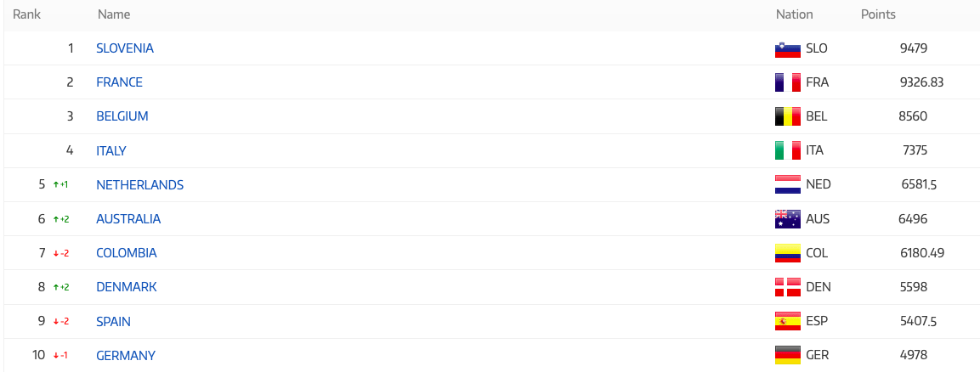Click the Slovenia flag icon
This screenshot has width=980, height=372.
click(x=788, y=48)
